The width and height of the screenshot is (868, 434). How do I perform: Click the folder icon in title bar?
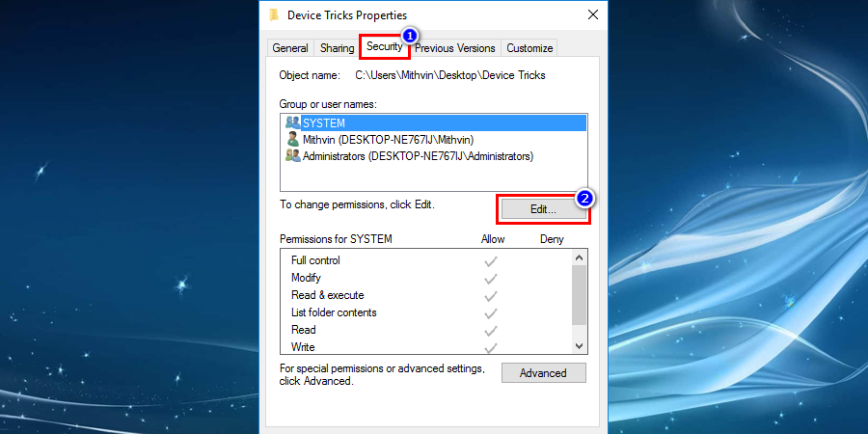pos(274,14)
